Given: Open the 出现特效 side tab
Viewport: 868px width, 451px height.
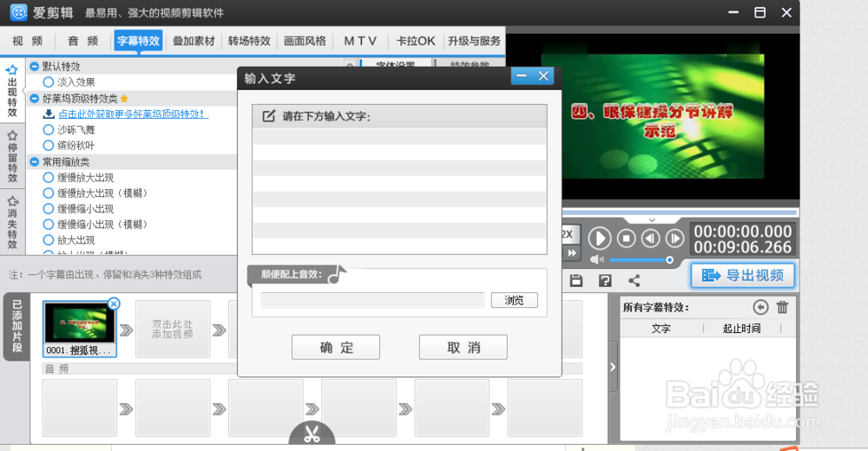Looking at the screenshot, I should pos(11,91).
